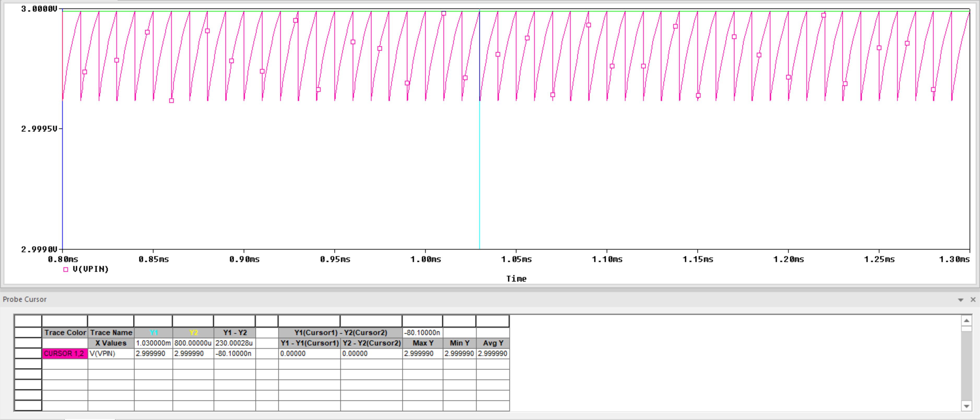The height and width of the screenshot is (420, 980).
Task: Click Y1 - Y1(Cursor1) header cell
Action: click(x=309, y=343)
